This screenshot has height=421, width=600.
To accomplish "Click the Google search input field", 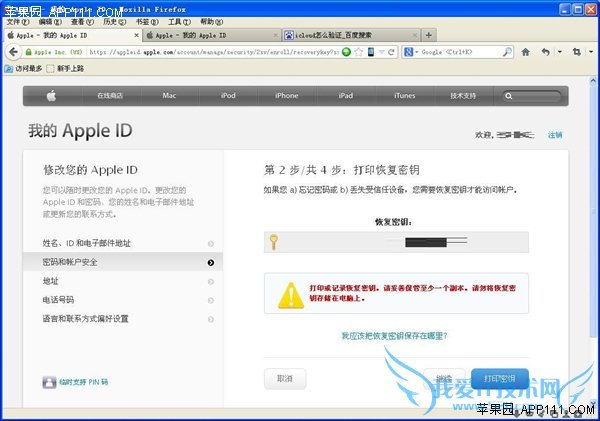I will [461, 52].
